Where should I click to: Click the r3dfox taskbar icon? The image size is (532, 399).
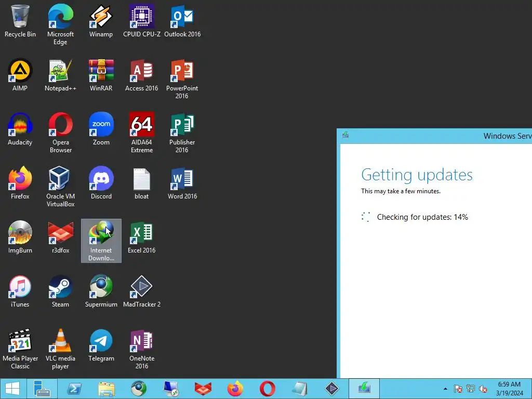203,389
